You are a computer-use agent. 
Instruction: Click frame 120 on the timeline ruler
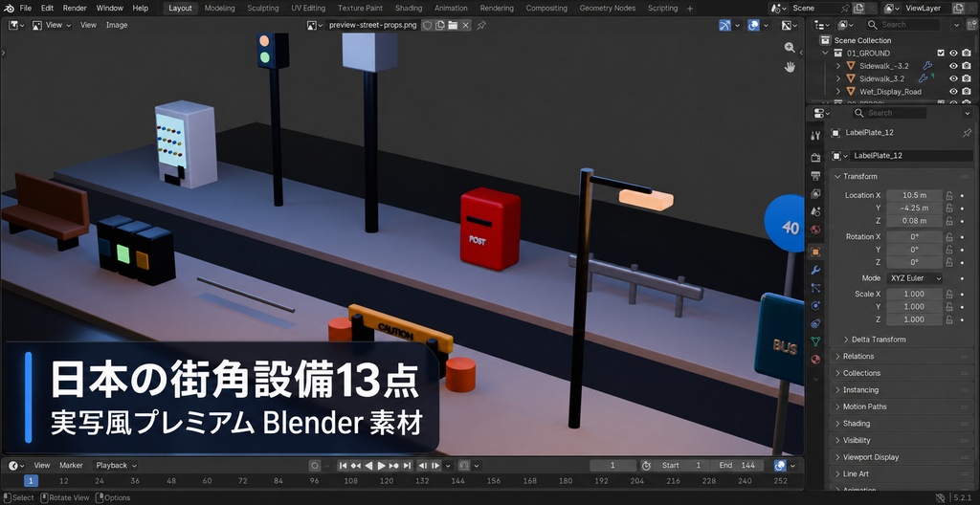(x=387, y=481)
